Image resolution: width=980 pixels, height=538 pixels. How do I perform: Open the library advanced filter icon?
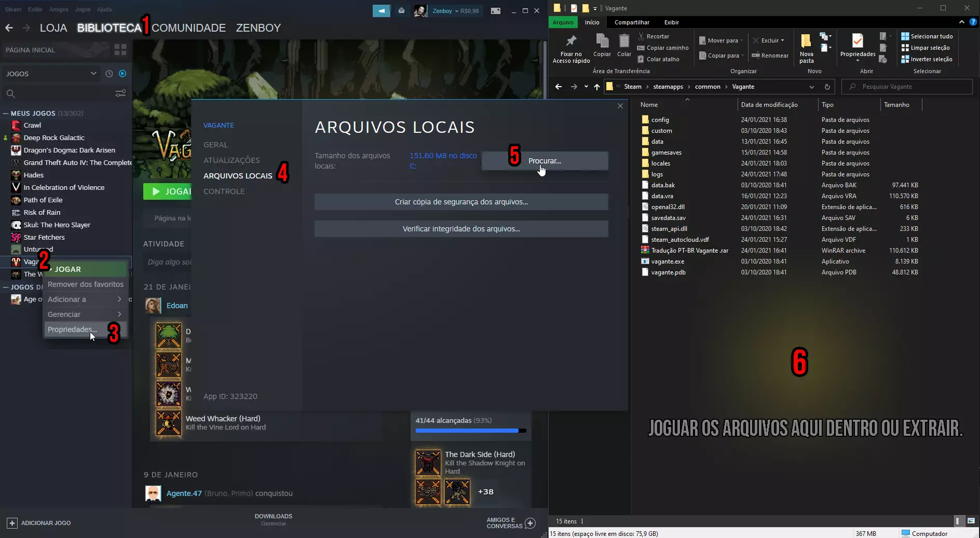pos(120,94)
